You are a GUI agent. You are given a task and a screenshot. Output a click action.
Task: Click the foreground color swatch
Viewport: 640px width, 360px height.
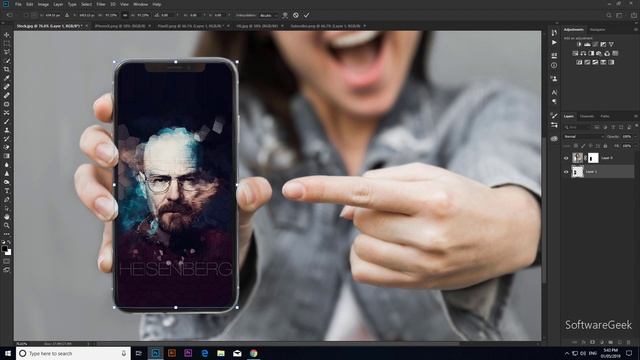[x=5, y=249]
